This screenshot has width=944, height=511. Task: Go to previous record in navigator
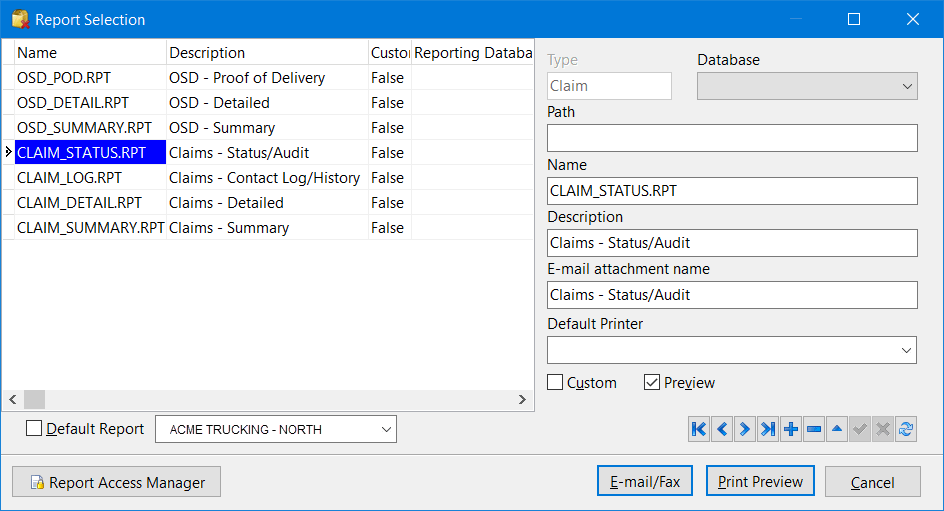[722, 429]
